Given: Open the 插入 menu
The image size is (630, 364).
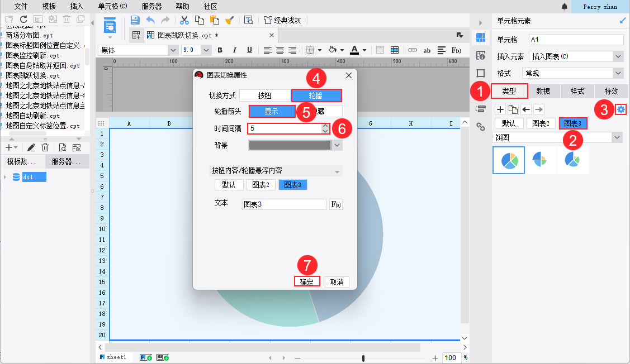Looking at the screenshot, I should click(x=77, y=6).
